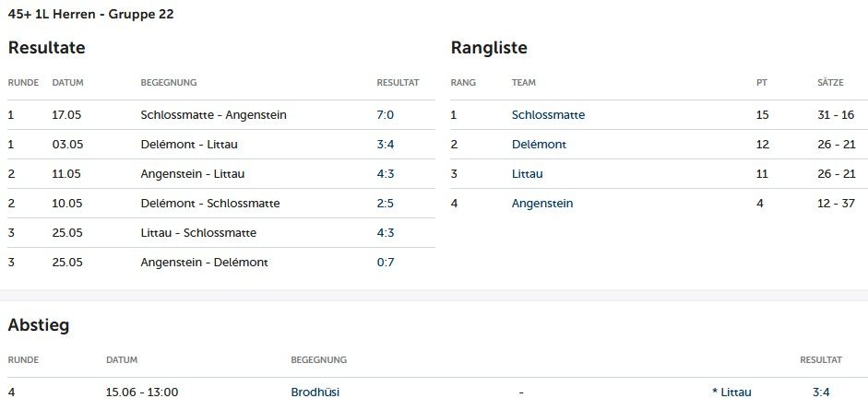The width and height of the screenshot is (868, 410).
Task: Click the PT column header in Rangliste
Action: pos(762,82)
